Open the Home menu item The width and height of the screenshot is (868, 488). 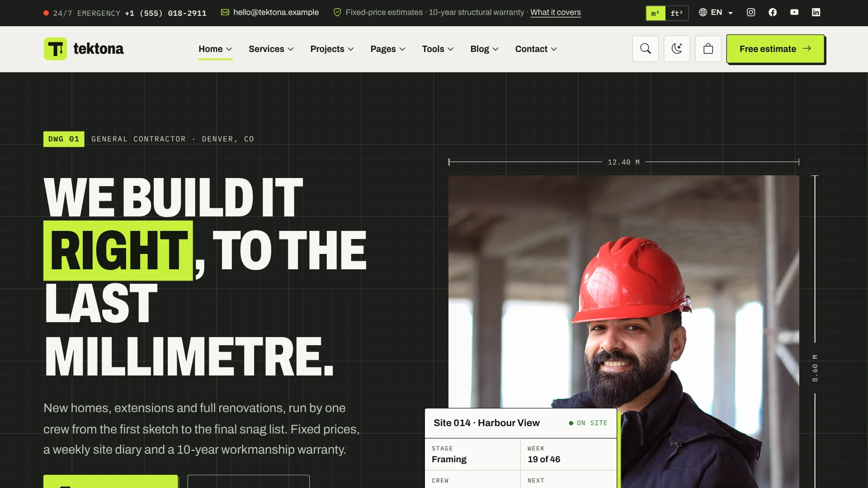(x=215, y=49)
